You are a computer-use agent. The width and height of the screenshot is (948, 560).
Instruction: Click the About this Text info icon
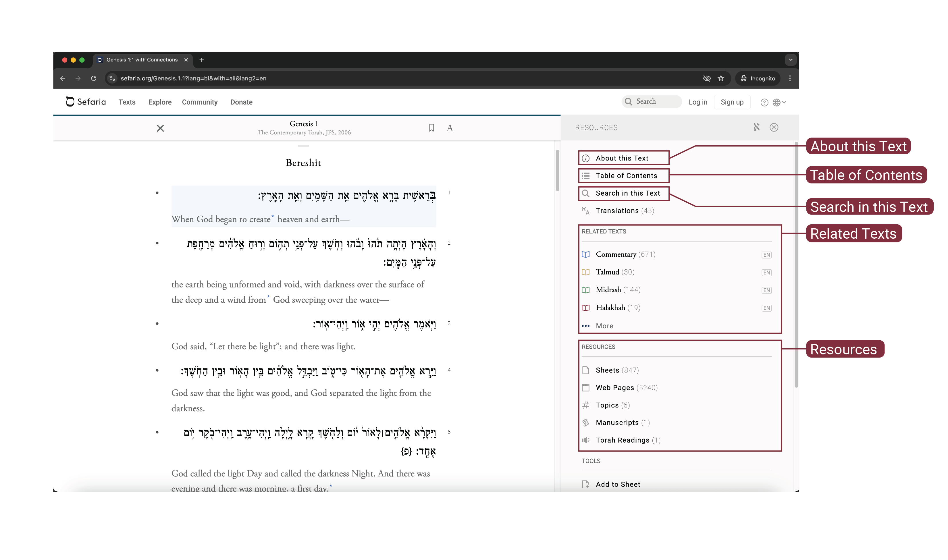pyautogui.click(x=585, y=159)
